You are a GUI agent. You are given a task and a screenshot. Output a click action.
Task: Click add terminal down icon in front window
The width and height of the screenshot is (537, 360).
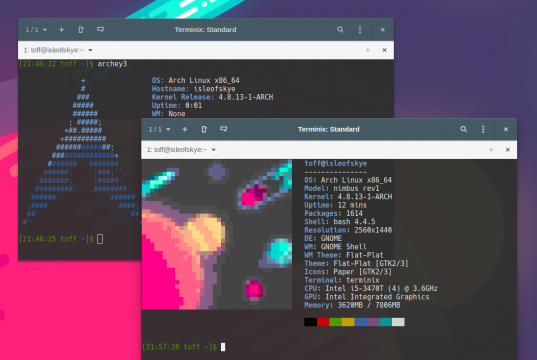(224, 129)
